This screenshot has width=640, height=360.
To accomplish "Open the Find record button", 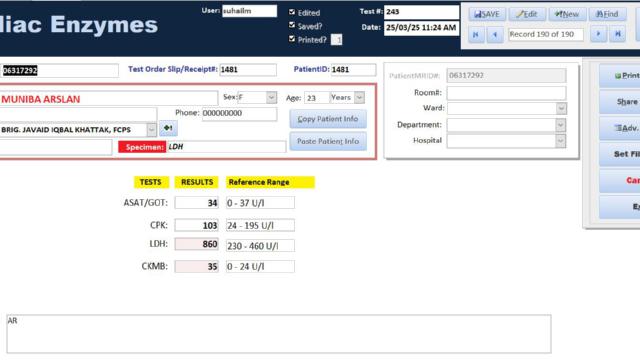I will 607,14.
